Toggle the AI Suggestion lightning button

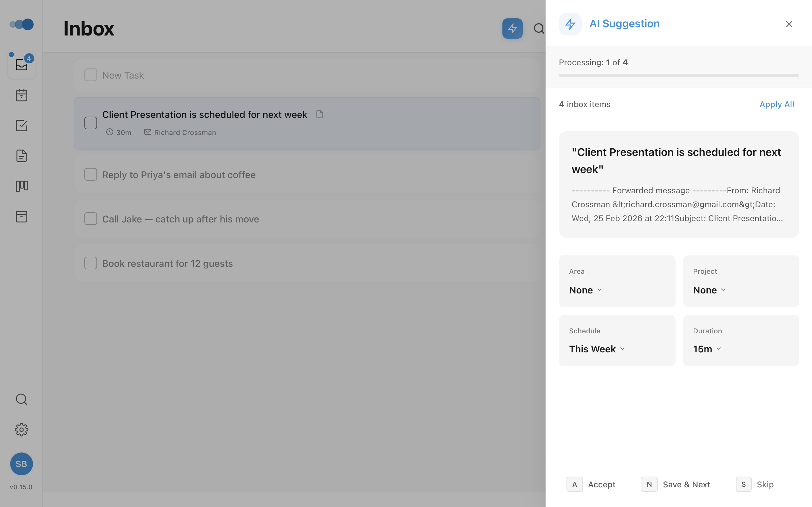pyautogui.click(x=512, y=29)
